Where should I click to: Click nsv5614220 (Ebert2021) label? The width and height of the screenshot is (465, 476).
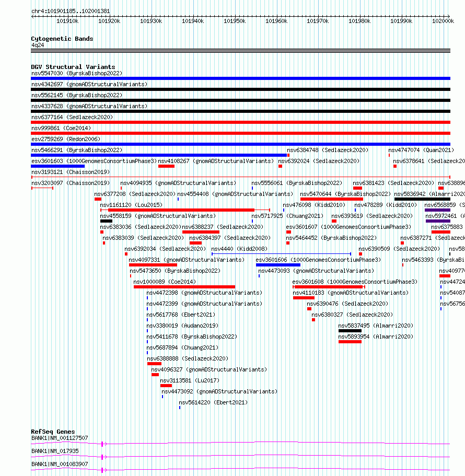(213, 401)
